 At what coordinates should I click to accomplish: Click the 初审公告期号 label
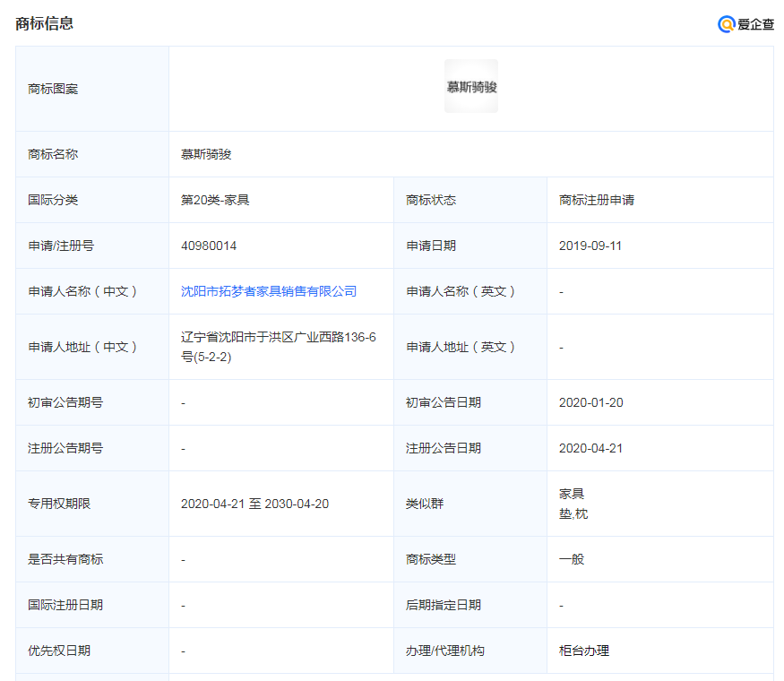[x=65, y=402]
